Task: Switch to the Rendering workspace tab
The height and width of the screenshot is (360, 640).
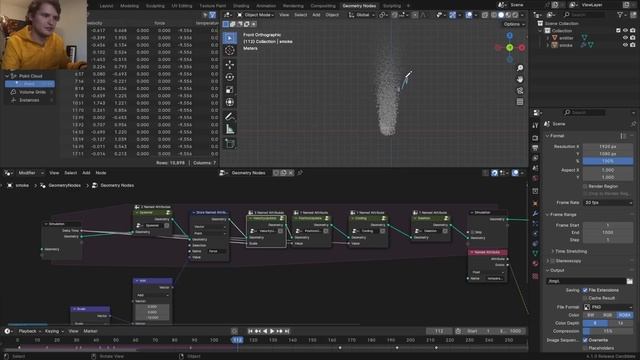Action: point(293,6)
